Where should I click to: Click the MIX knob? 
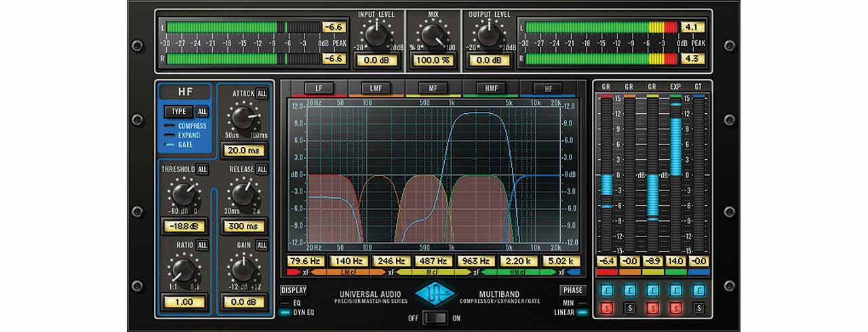point(433,34)
